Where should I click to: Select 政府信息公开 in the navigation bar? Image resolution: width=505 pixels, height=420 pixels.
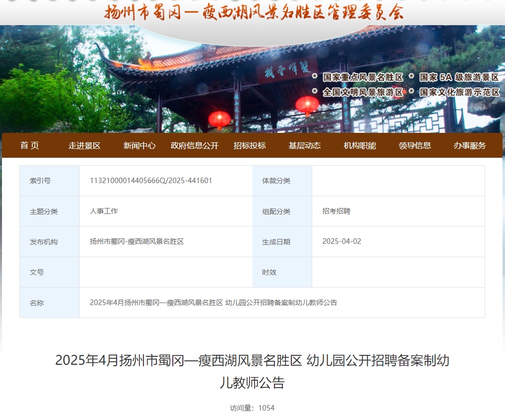(194, 145)
